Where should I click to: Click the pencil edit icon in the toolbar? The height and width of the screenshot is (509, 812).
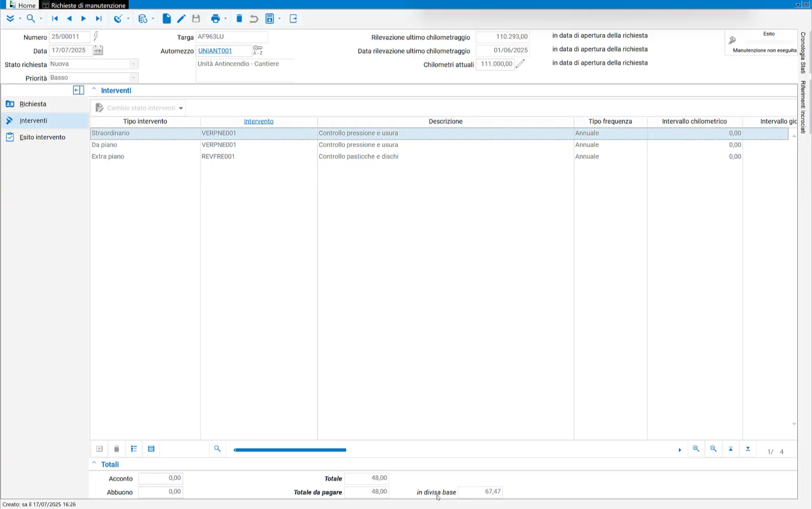pos(181,19)
